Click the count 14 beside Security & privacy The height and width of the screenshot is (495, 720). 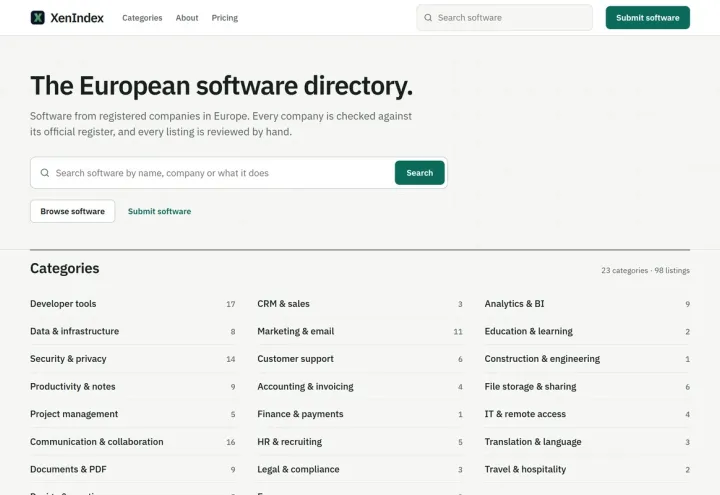point(231,359)
